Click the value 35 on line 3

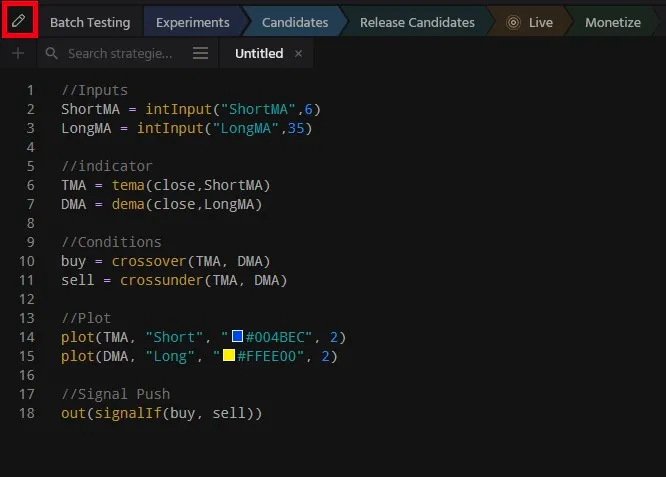(x=296, y=128)
